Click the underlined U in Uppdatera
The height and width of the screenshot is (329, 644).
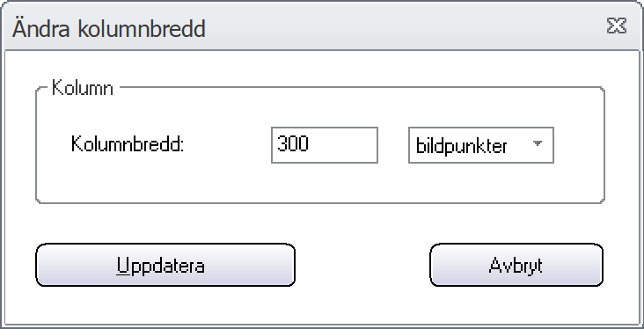pyautogui.click(x=123, y=266)
